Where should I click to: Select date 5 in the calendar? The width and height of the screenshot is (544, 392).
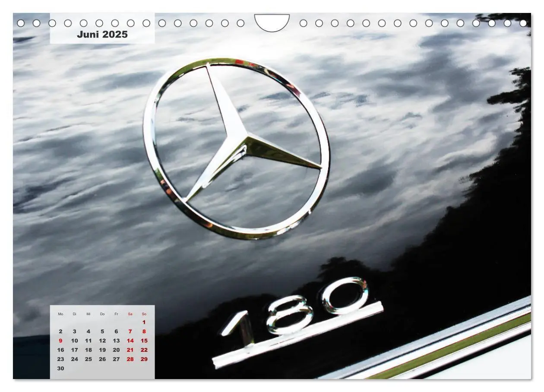pyautogui.click(x=102, y=332)
